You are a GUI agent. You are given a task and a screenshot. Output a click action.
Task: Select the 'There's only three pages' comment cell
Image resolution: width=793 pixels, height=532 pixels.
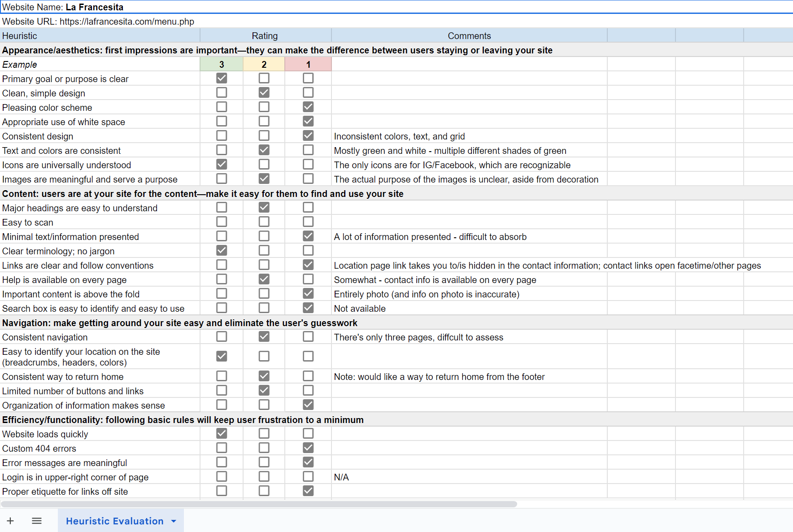(469, 337)
